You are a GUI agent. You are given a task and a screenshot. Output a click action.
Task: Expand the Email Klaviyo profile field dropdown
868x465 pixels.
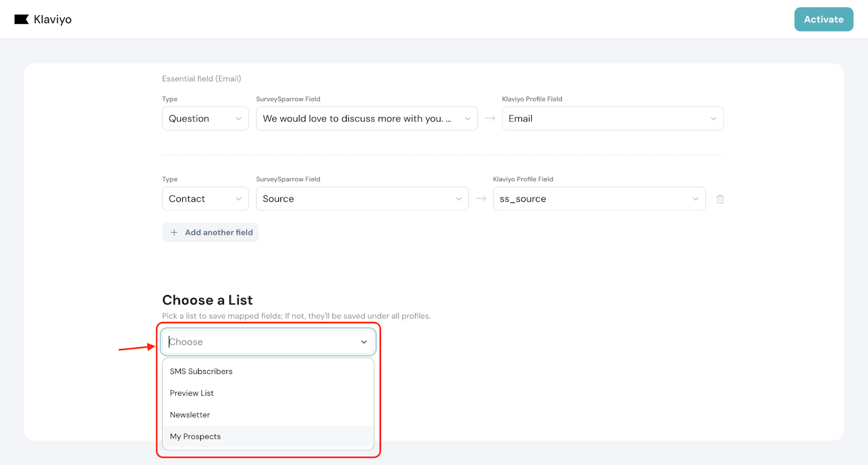(x=612, y=119)
